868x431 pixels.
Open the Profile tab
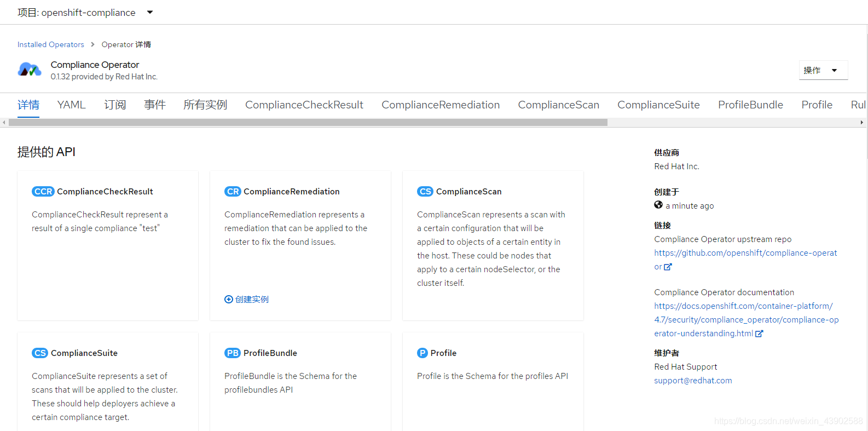tap(817, 105)
